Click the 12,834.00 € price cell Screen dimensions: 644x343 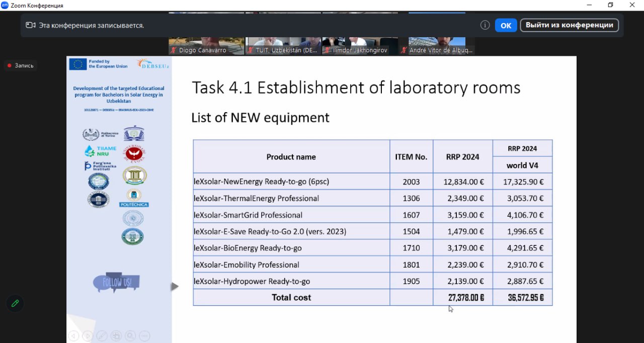[463, 182]
